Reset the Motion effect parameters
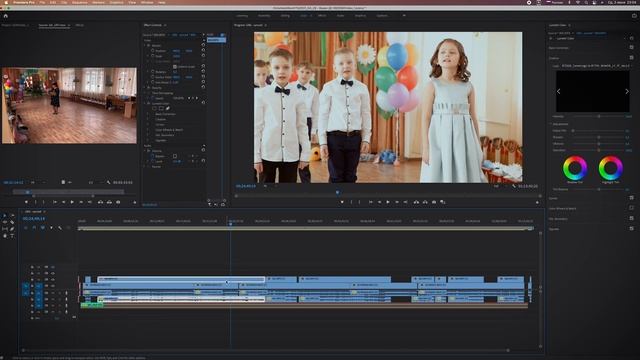 (203, 45)
